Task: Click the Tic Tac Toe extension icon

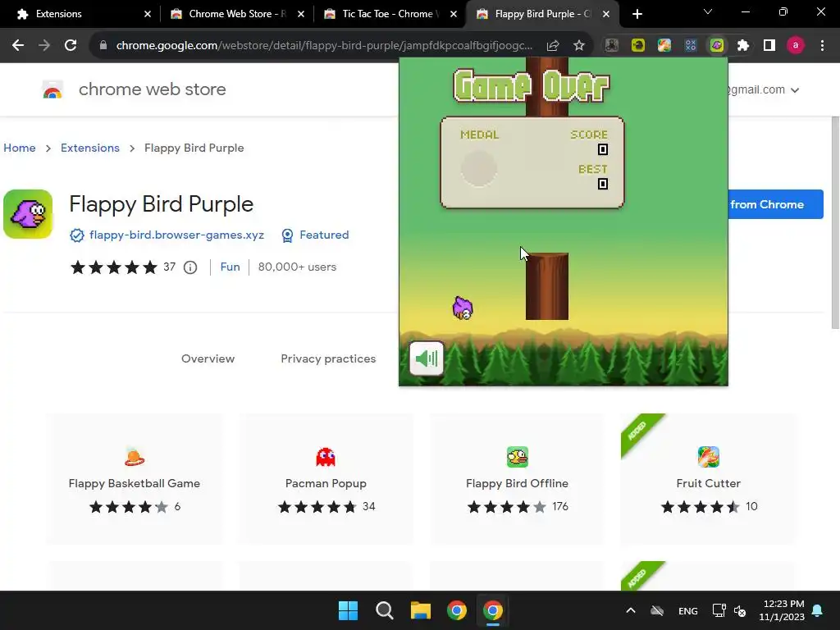Action: click(691, 46)
